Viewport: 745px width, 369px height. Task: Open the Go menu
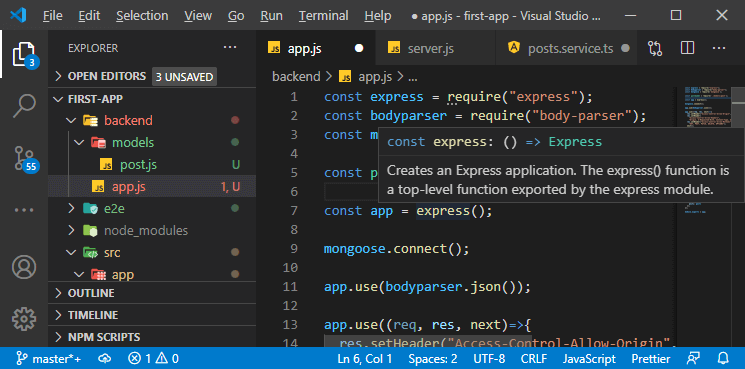pyautogui.click(x=236, y=16)
